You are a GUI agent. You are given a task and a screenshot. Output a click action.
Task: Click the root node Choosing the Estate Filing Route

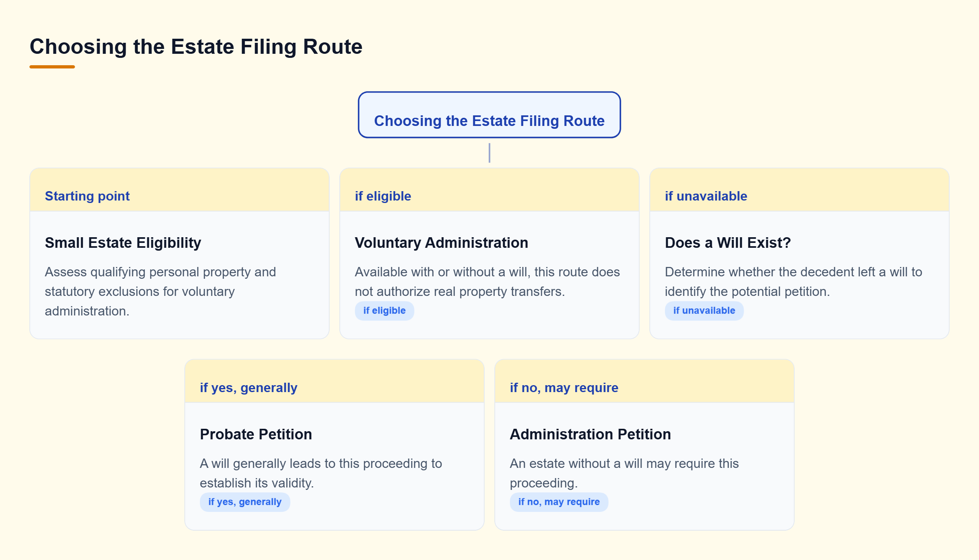pos(489,115)
